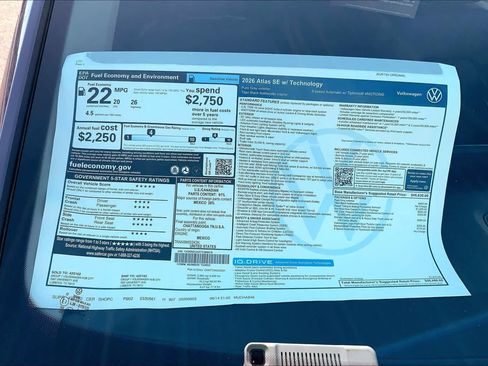Click the "$2,250" annual fuel cost

point(97,137)
